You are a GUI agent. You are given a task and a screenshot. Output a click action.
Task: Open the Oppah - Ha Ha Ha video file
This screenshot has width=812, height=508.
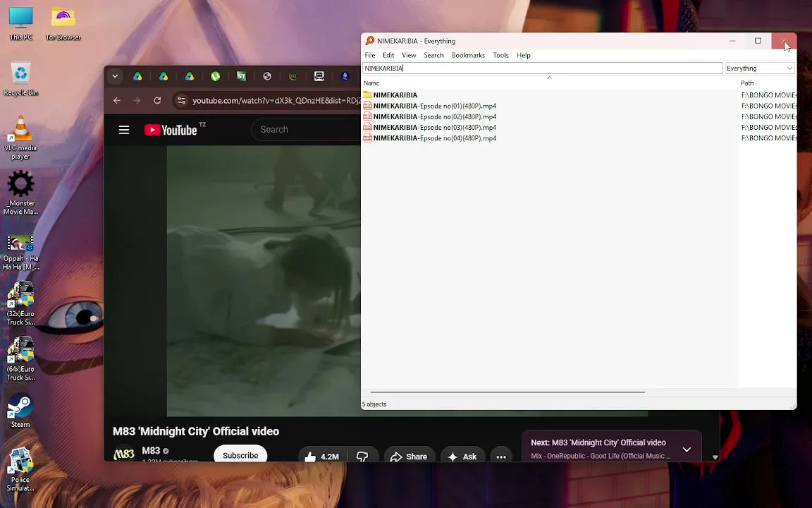point(20,253)
